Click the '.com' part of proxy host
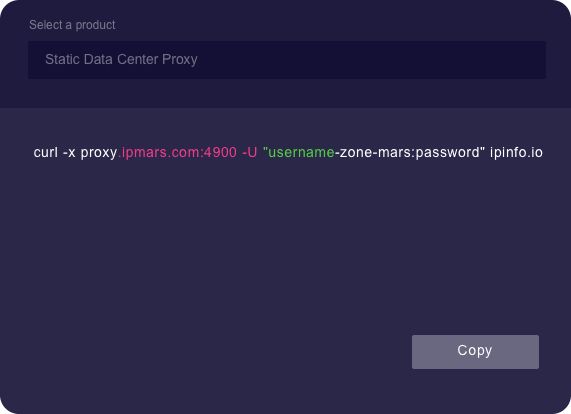This screenshot has height=414, width=571. click(x=183, y=152)
